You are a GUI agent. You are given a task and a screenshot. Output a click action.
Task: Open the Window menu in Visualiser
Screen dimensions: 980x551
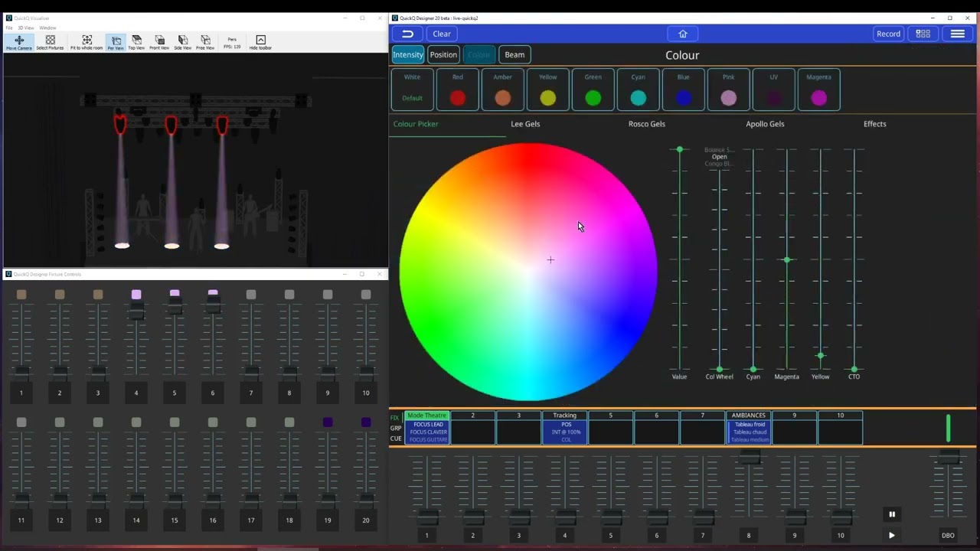[47, 28]
